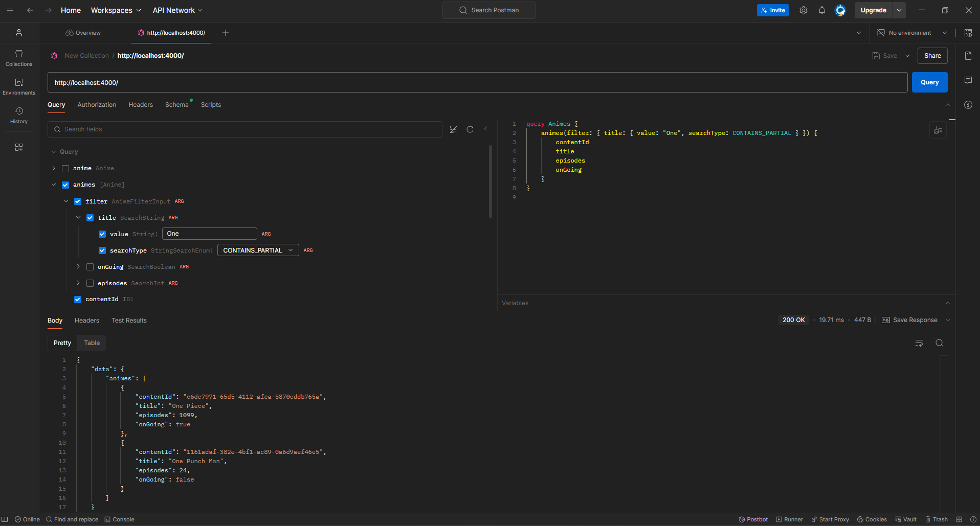980x526 pixels.
Task: Collapse the query explorer pane
Action: tap(486, 129)
